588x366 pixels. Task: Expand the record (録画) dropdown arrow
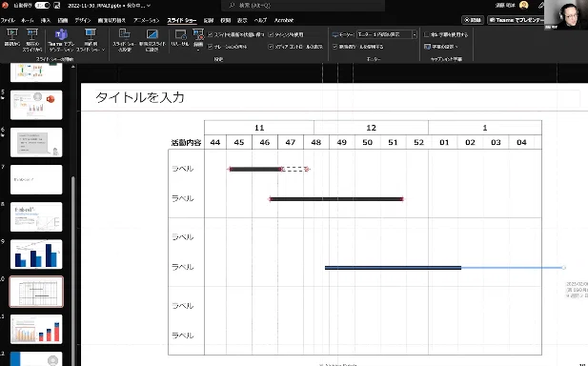pos(198,50)
